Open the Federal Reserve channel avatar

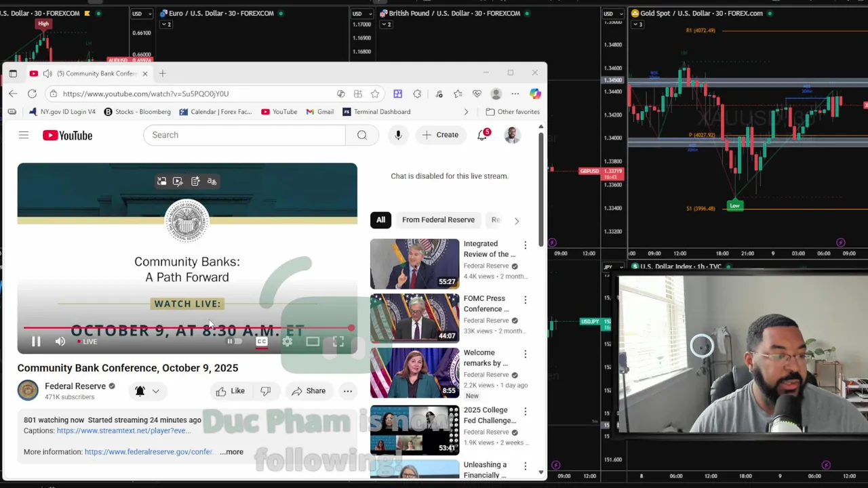[28, 390]
